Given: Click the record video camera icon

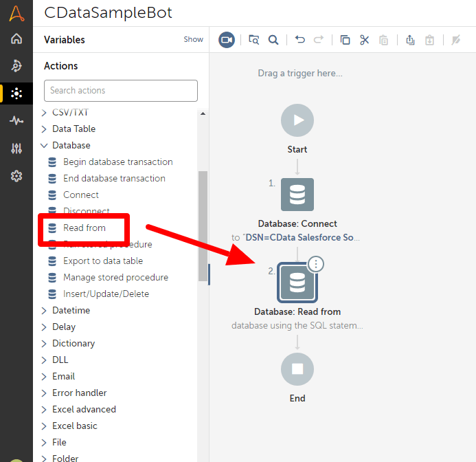Looking at the screenshot, I should click(x=227, y=40).
